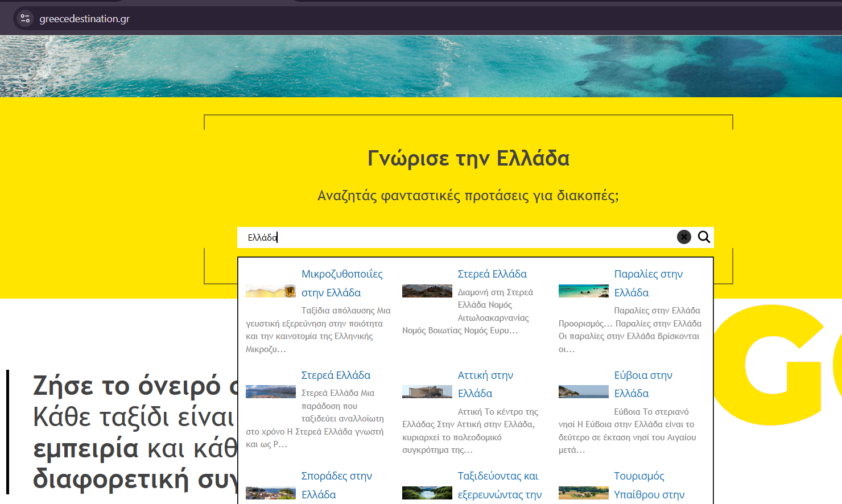Open the Παραλίες στην Ελλάδα result
The height and width of the screenshot is (504, 842).
pos(648,283)
